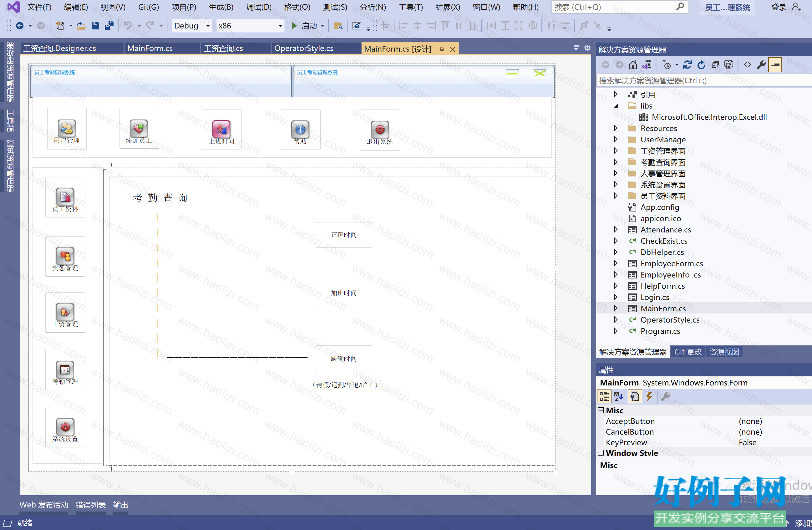This screenshot has width=812, height=530.
Task: Collapse the Misc category in Properties
Action: pyautogui.click(x=601, y=410)
